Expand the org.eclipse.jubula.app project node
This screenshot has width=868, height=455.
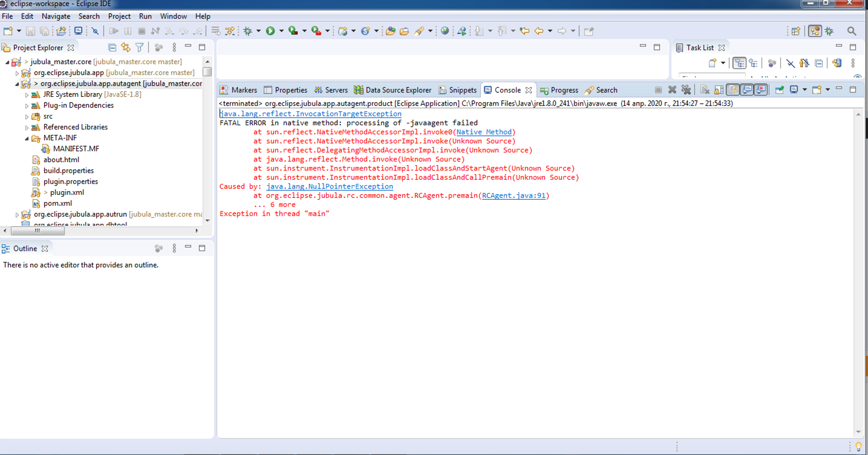pos(17,73)
